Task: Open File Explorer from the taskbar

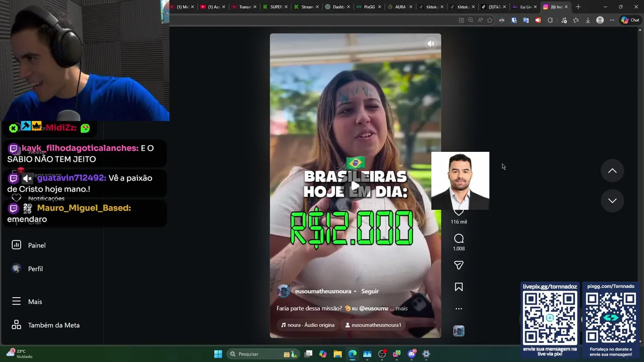Action: click(338, 354)
